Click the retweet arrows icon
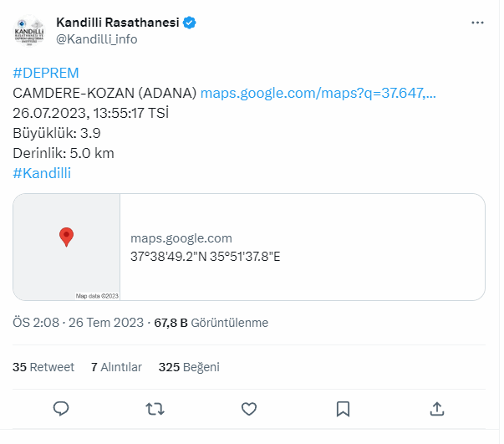The image size is (504, 444). [x=155, y=409]
